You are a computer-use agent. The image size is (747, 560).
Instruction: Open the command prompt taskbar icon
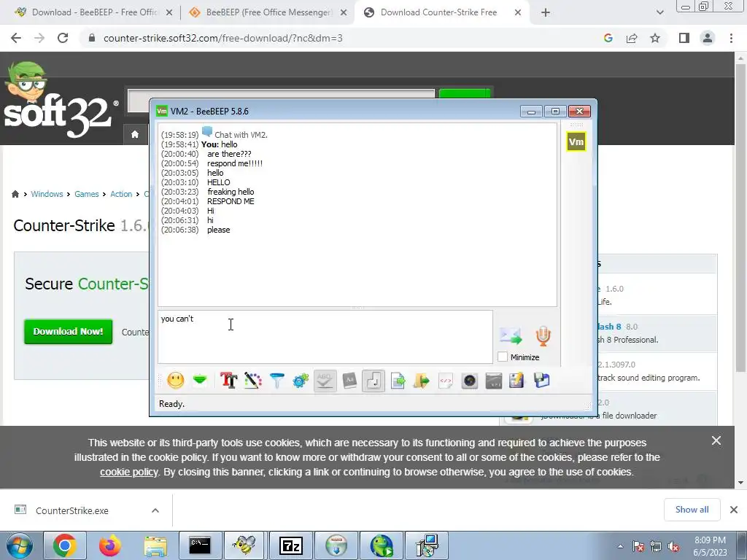click(200, 545)
